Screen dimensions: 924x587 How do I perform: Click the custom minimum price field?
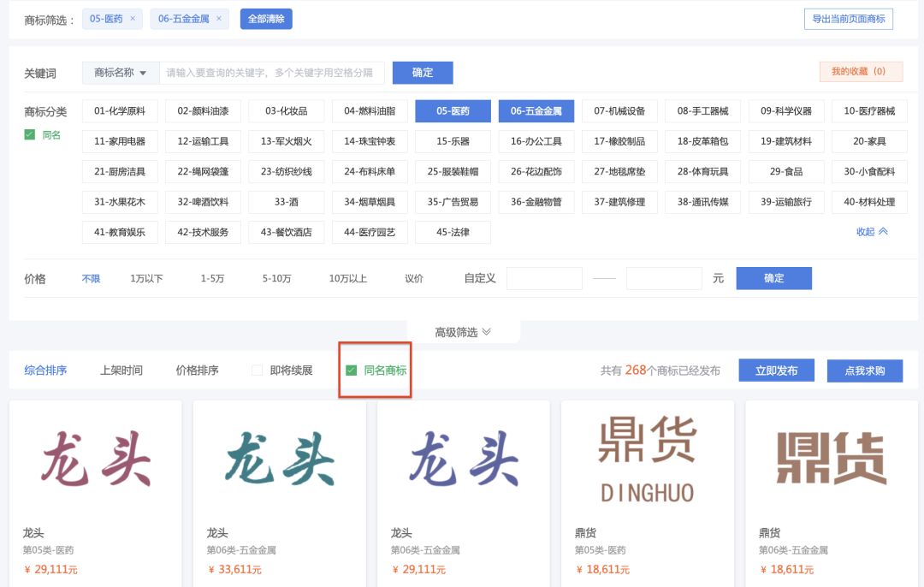pyautogui.click(x=544, y=278)
